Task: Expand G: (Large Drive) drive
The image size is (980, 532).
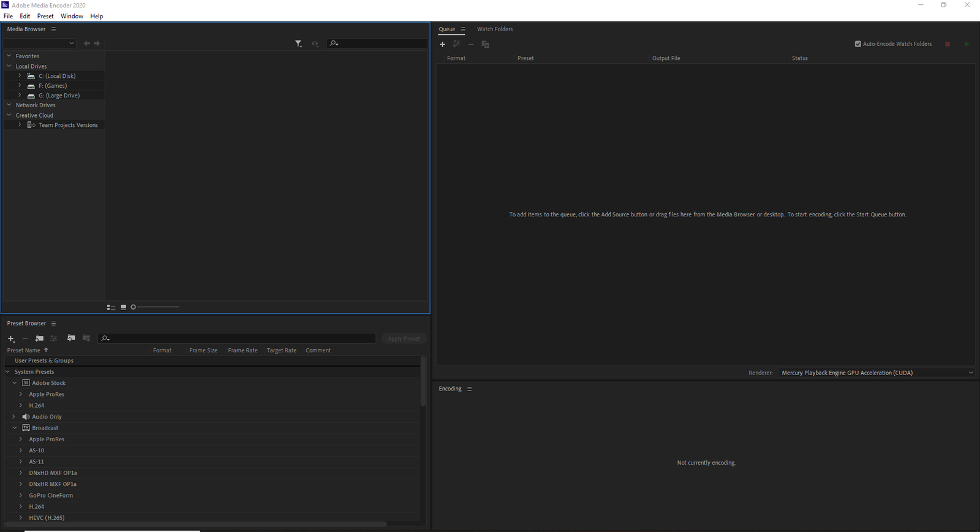Action: [x=20, y=96]
